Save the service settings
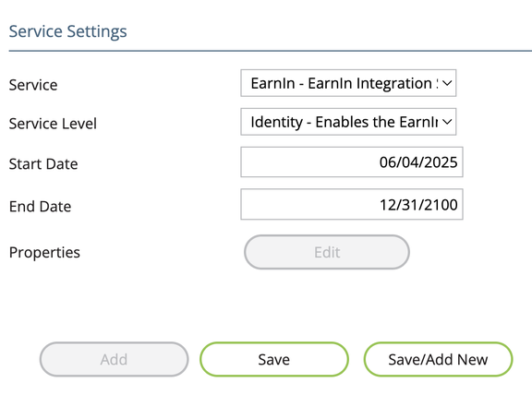 tap(274, 359)
